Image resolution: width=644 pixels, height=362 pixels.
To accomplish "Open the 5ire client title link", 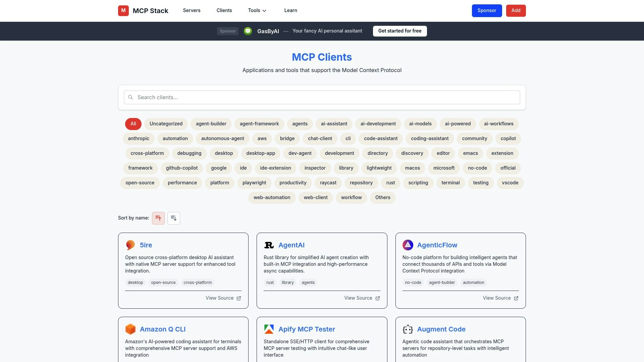I will click(x=146, y=245).
